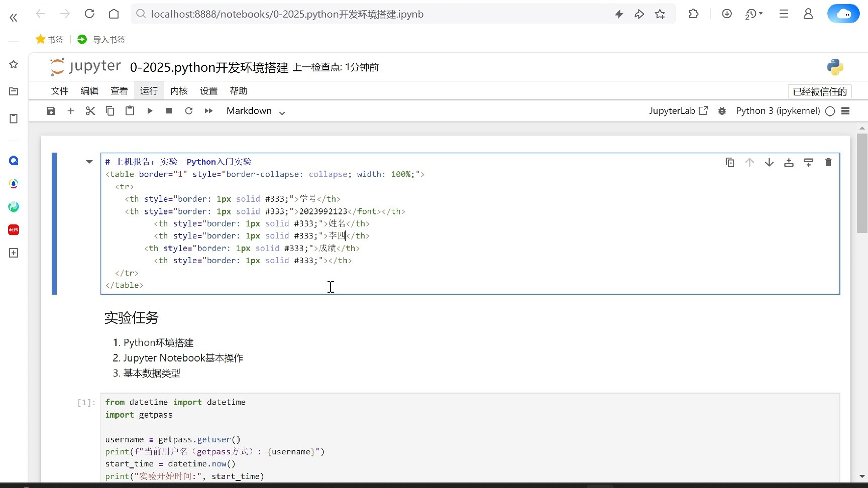Viewport: 868px width, 488px height.
Task: Click the Python logo icon in the header
Action: (835, 67)
